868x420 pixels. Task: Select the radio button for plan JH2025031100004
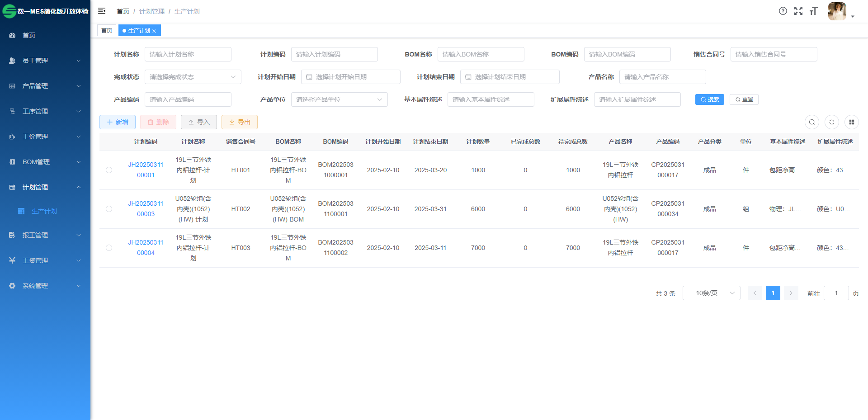point(109,248)
